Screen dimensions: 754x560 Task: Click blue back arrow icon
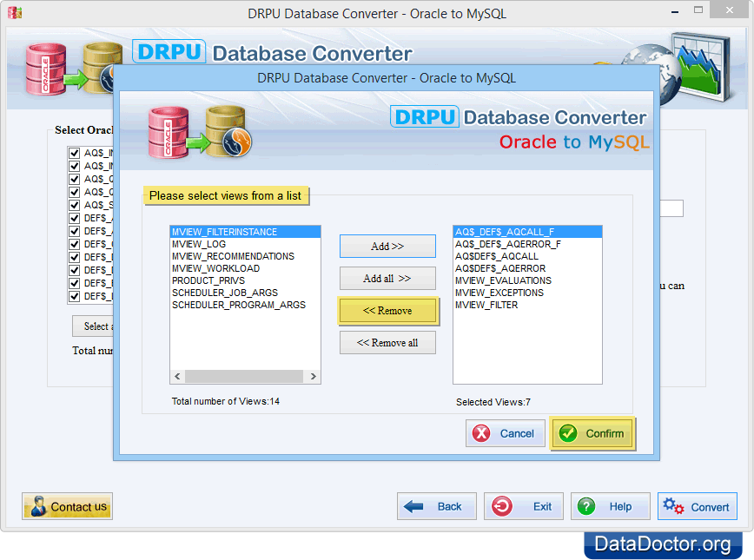(413, 506)
